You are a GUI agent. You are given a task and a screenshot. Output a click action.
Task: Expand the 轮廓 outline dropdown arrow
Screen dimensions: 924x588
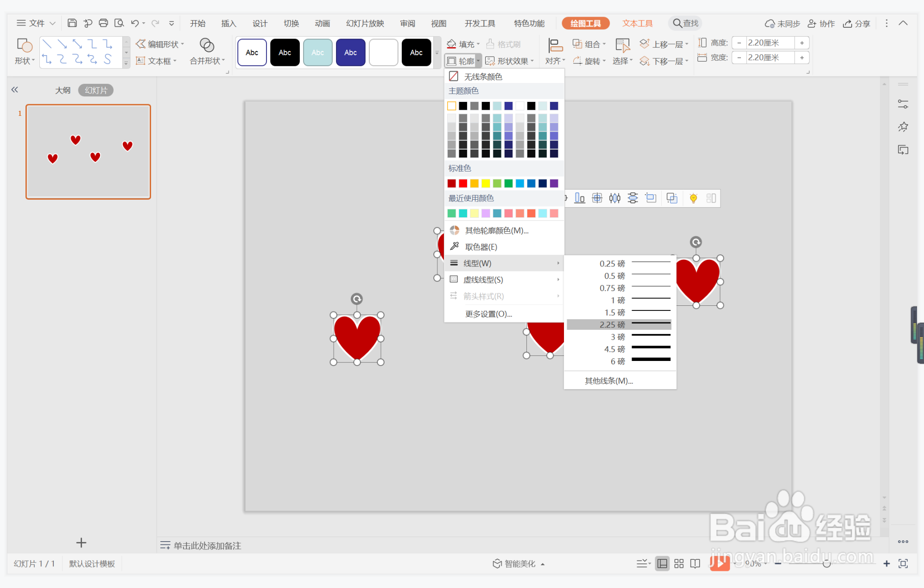tap(478, 61)
